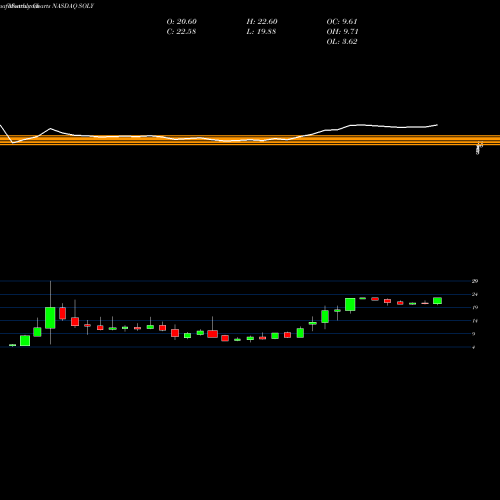Select the tall green candle with longest upper wick

(50, 318)
